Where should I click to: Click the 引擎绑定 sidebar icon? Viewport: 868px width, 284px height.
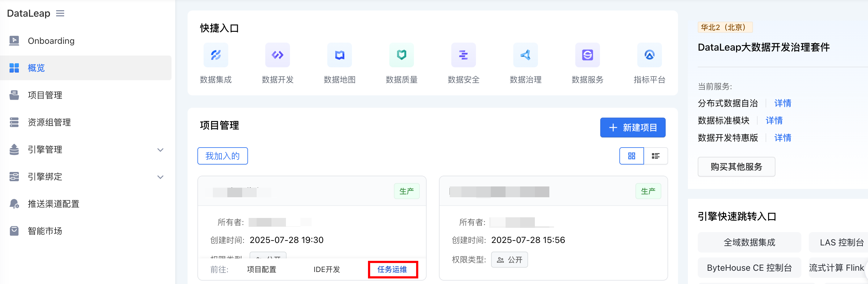tap(14, 176)
